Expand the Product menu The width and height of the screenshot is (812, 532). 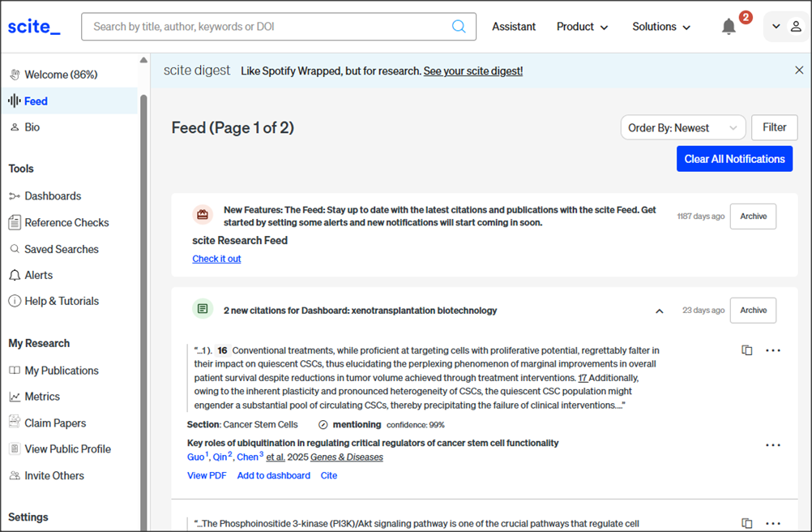(582, 27)
